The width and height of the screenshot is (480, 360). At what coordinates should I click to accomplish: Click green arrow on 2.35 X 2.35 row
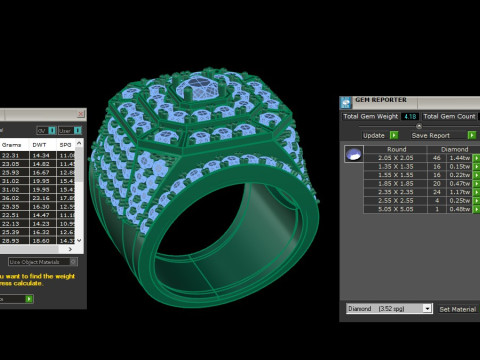tap(477, 192)
